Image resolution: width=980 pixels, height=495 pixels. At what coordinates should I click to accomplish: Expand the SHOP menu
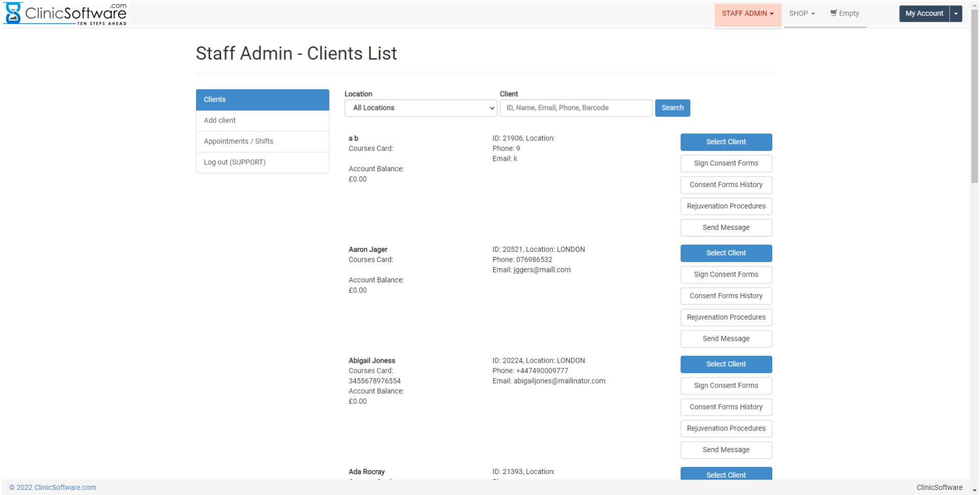[x=801, y=13]
